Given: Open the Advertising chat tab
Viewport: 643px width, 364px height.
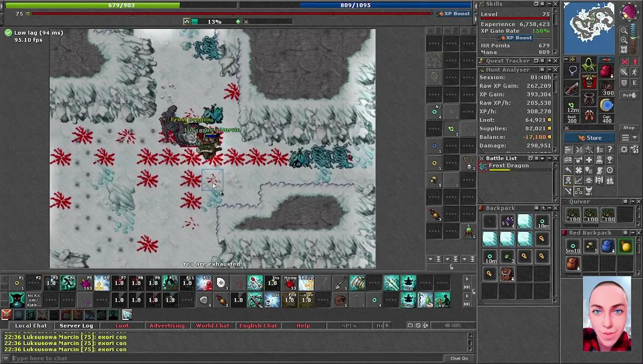Looking at the screenshot, I should tap(167, 326).
